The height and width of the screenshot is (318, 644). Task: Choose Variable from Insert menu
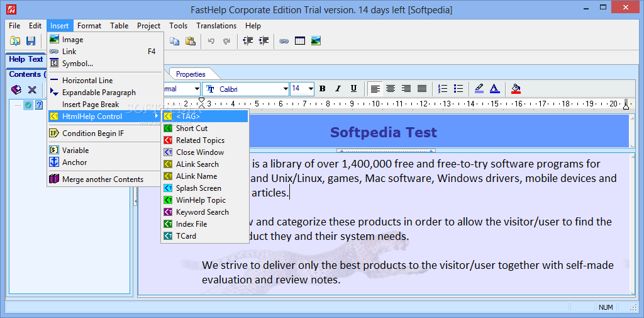(x=105, y=150)
